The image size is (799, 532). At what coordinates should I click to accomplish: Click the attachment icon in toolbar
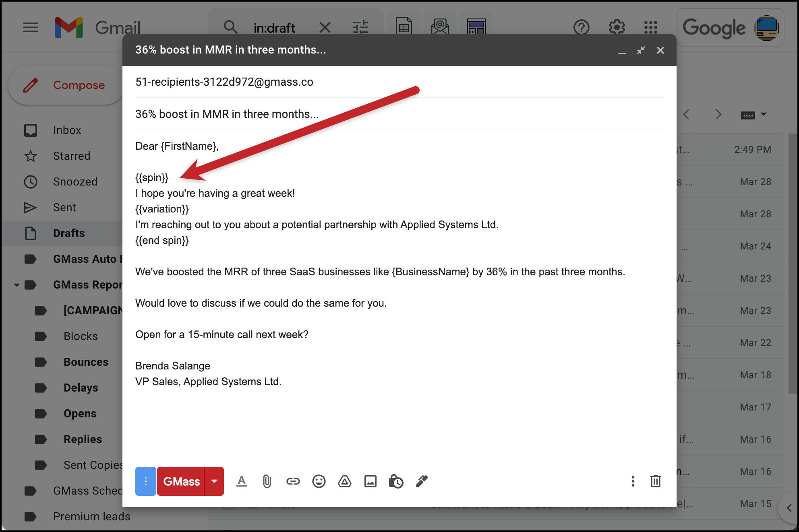click(x=266, y=481)
